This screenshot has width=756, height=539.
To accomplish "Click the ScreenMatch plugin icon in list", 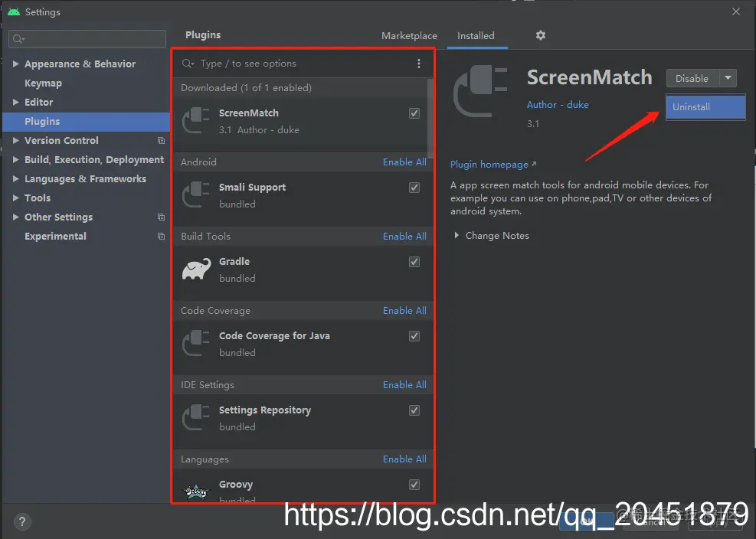I will pyautogui.click(x=196, y=120).
